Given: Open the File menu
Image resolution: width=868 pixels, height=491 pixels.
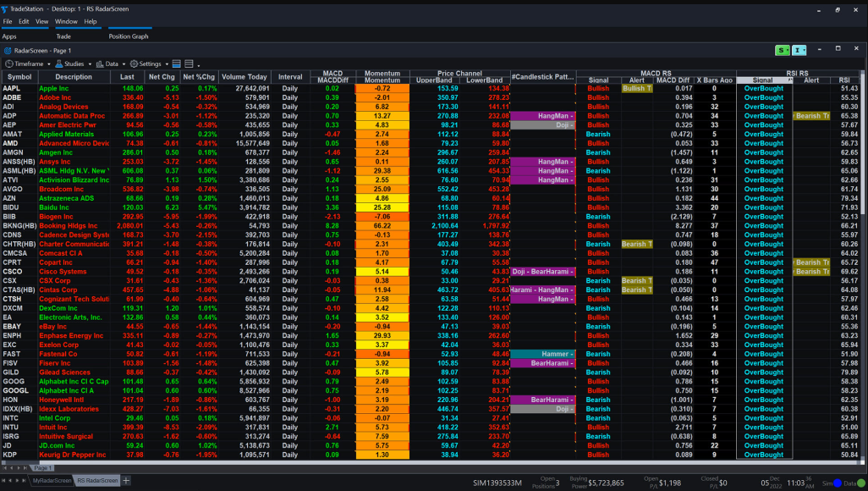Looking at the screenshot, I should (8, 21).
